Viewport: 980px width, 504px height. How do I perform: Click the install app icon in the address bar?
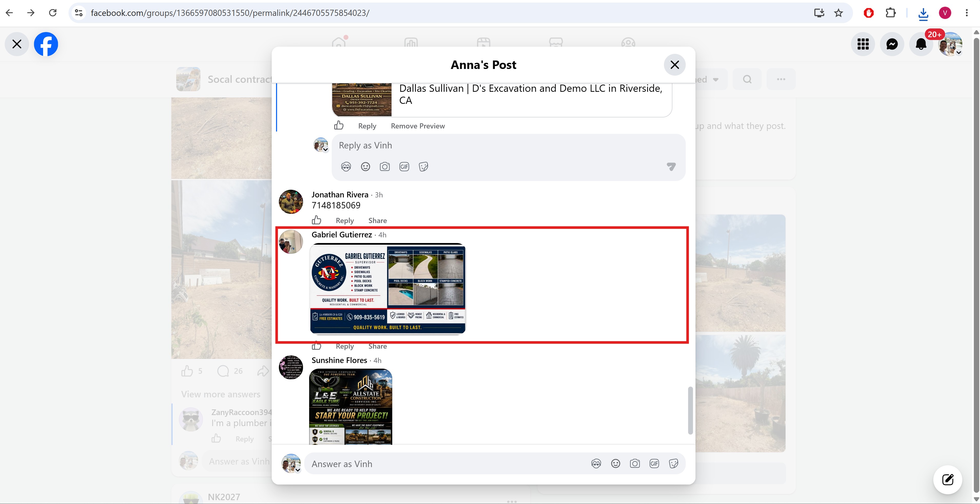click(819, 13)
